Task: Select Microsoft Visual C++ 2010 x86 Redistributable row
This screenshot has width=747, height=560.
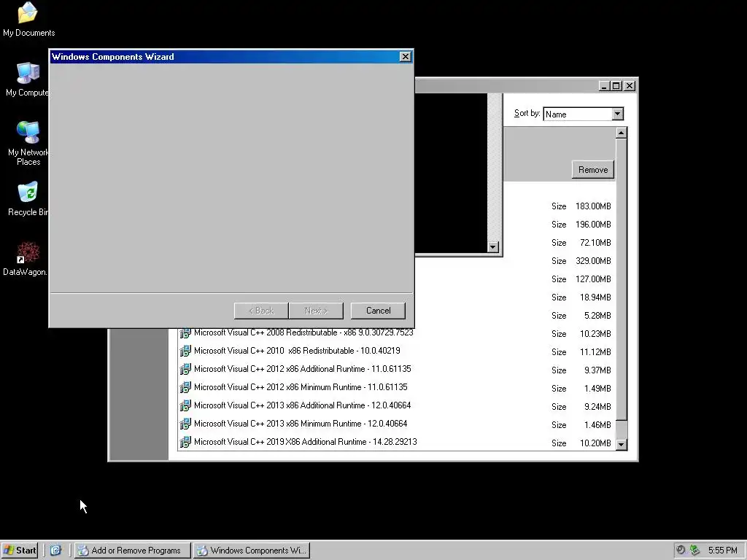Action: pyautogui.click(x=397, y=351)
